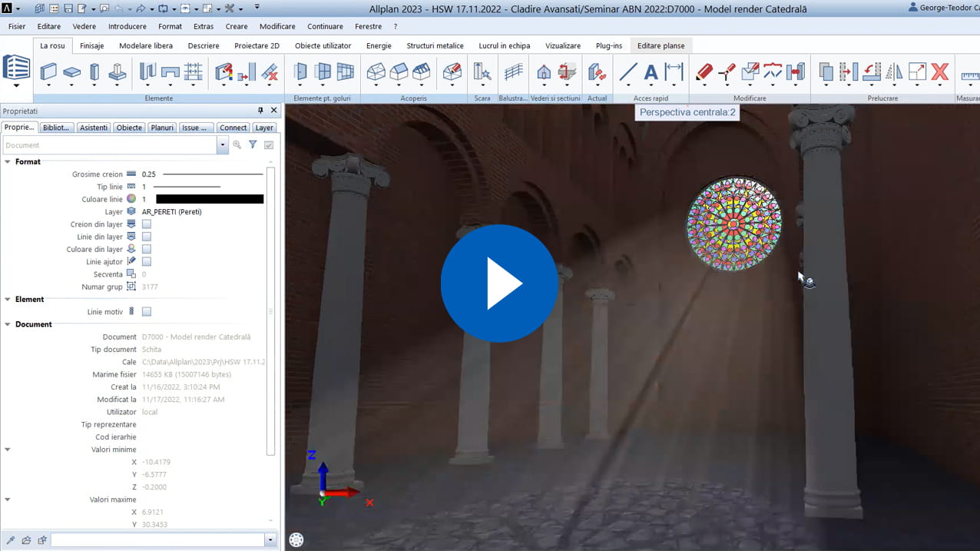
Task: Click the Grosime creion 0.25 line preview
Action: click(213, 174)
